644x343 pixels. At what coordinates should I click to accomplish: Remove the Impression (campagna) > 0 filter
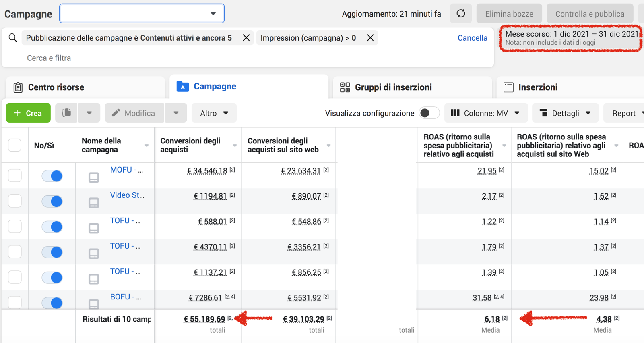point(370,38)
